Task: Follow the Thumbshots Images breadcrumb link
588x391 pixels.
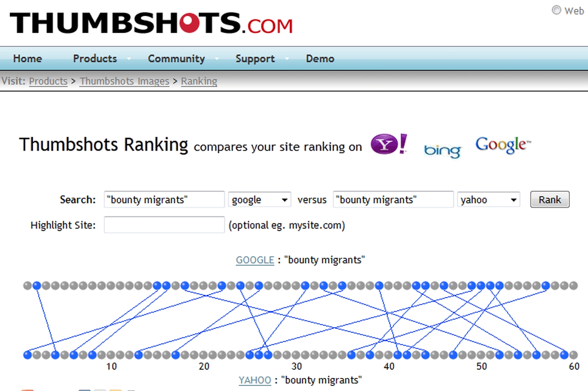Action: pos(124,81)
